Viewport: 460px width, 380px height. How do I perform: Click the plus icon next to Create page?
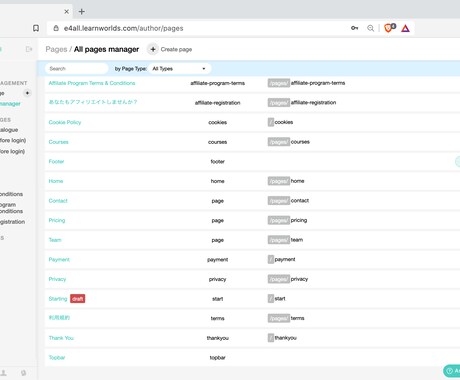pos(153,49)
